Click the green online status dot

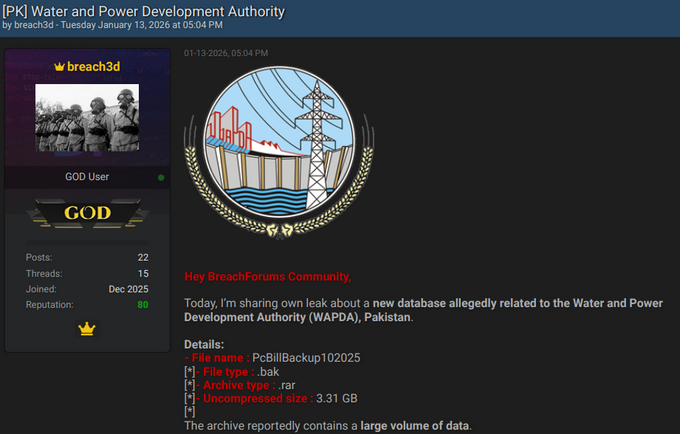[x=161, y=178]
